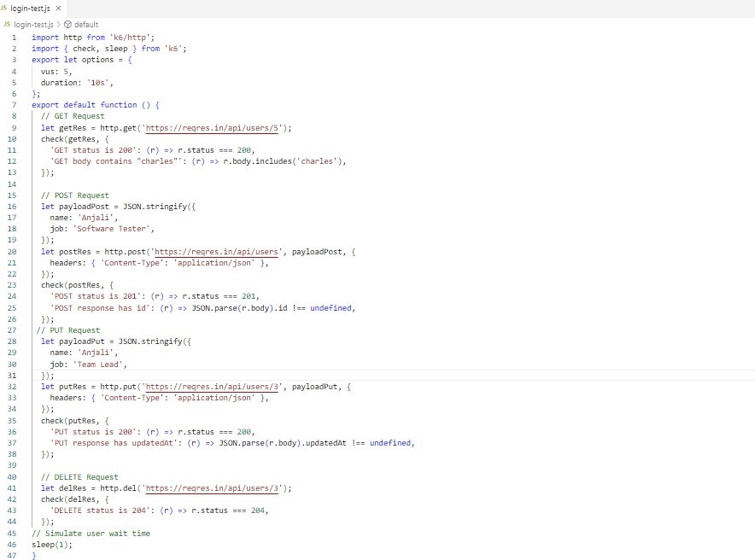Click the 'vus: 5,' line

tap(56, 72)
